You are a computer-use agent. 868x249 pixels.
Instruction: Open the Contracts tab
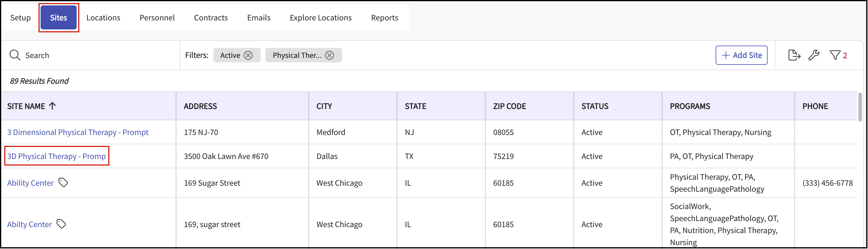211,17
